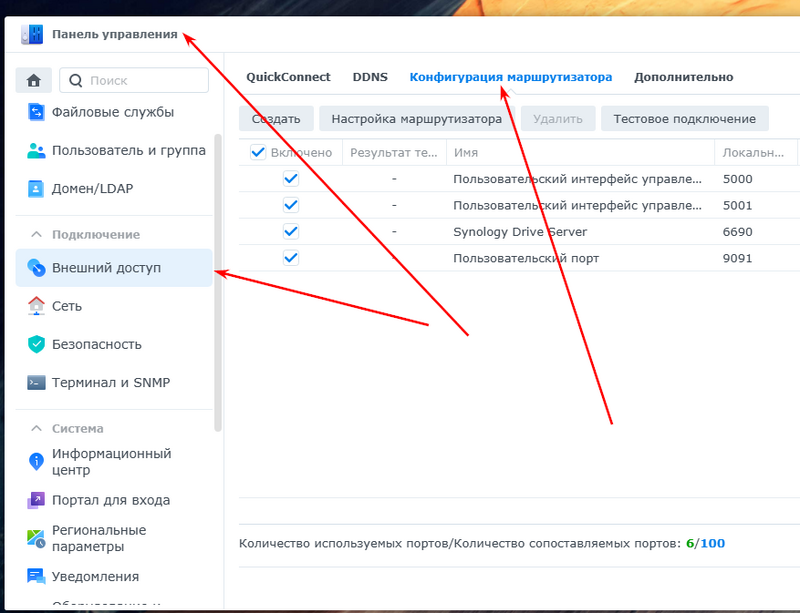
Task: Click the Security shield icon
Action: (37, 344)
